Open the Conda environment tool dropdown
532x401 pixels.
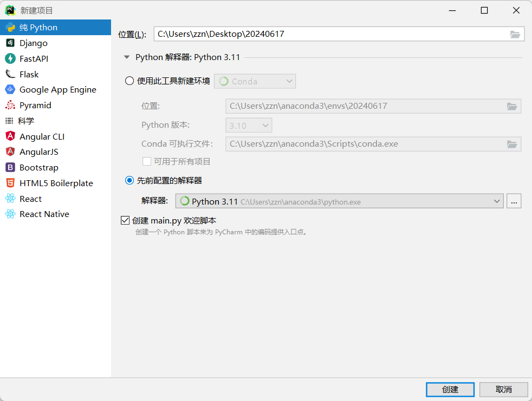pyautogui.click(x=255, y=81)
